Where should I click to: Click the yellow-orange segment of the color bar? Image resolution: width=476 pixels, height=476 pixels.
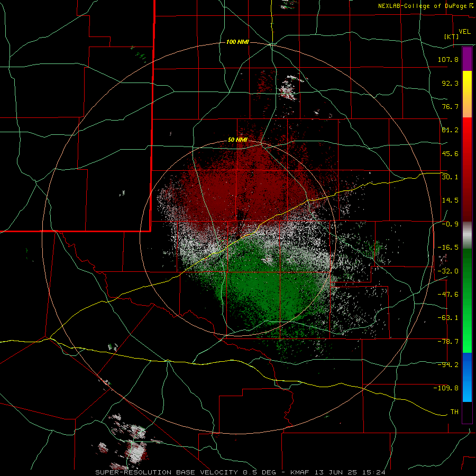[x=467, y=94]
